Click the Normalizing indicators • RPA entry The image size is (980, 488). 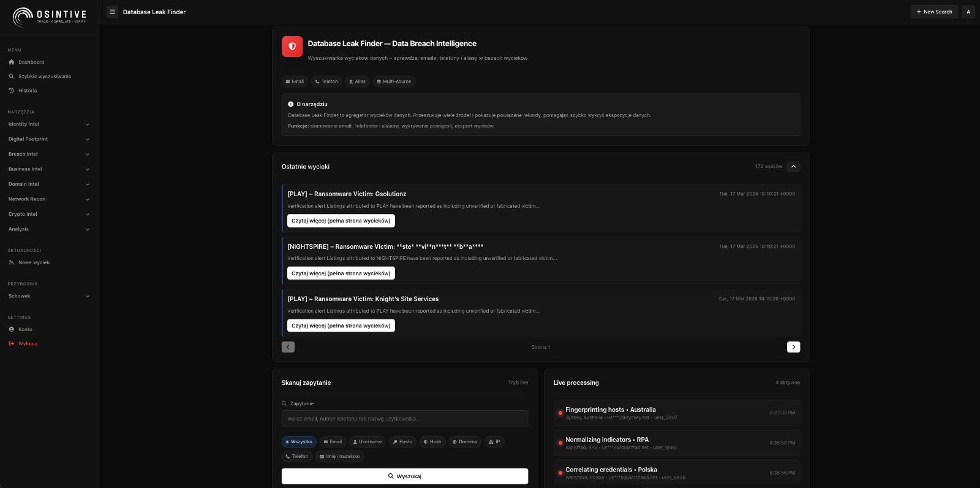676,443
